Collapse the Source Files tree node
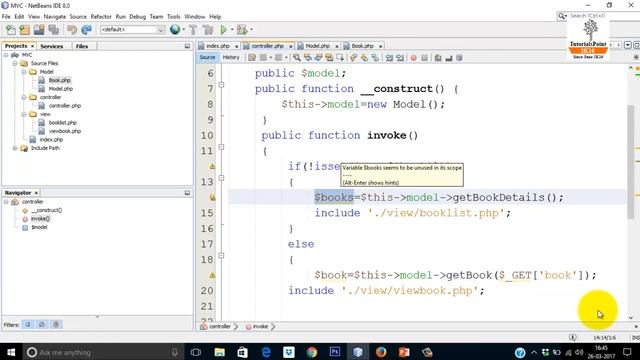The width and height of the screenshot is (640, 360). point(15,63)
